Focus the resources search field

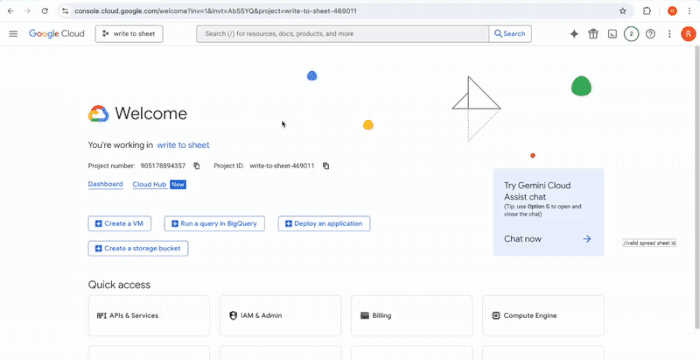click(x=343, y=34)
